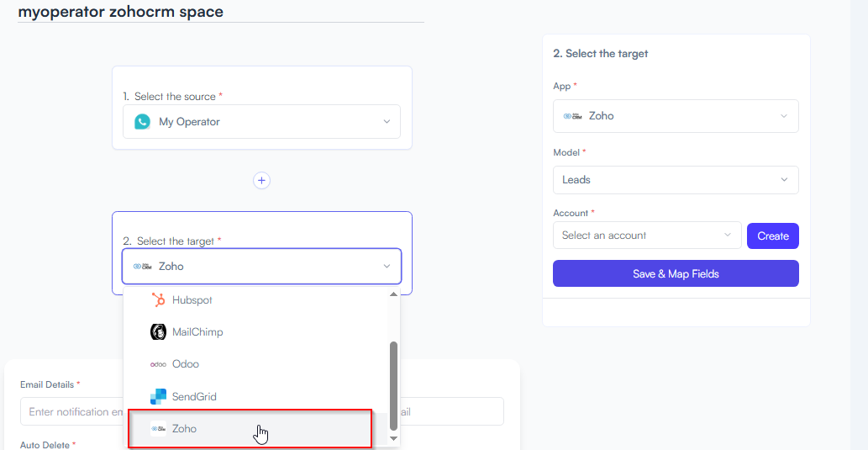Focus the Email Details notification input
This screenshot has width=868, height=450.
click(71, 411)
